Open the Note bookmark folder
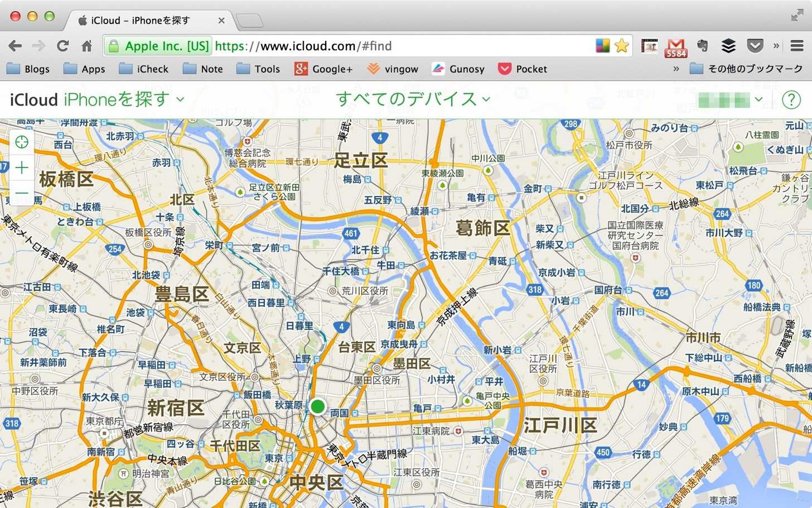This screenshot has height=508, width=812. (x=203, y=69)
